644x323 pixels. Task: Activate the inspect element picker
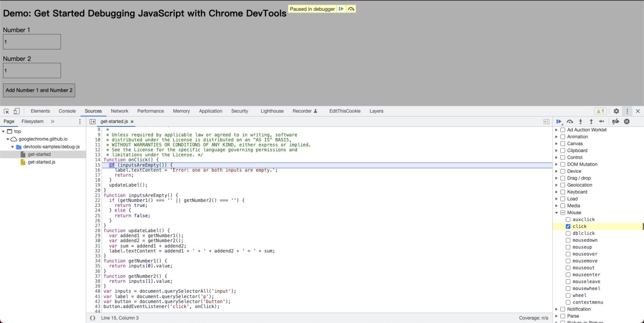tap(7, 111)
